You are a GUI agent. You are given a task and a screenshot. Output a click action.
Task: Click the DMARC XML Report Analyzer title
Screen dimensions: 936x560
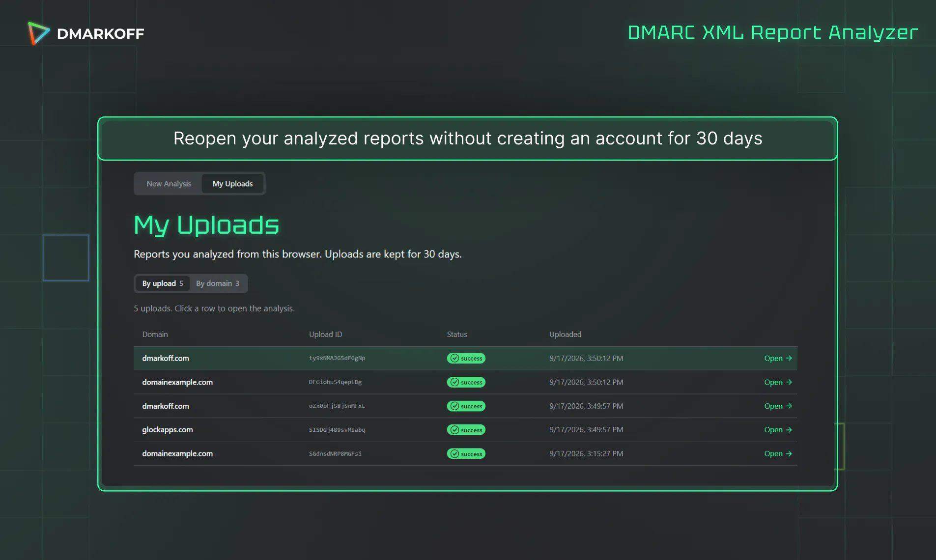click(773, 33)
